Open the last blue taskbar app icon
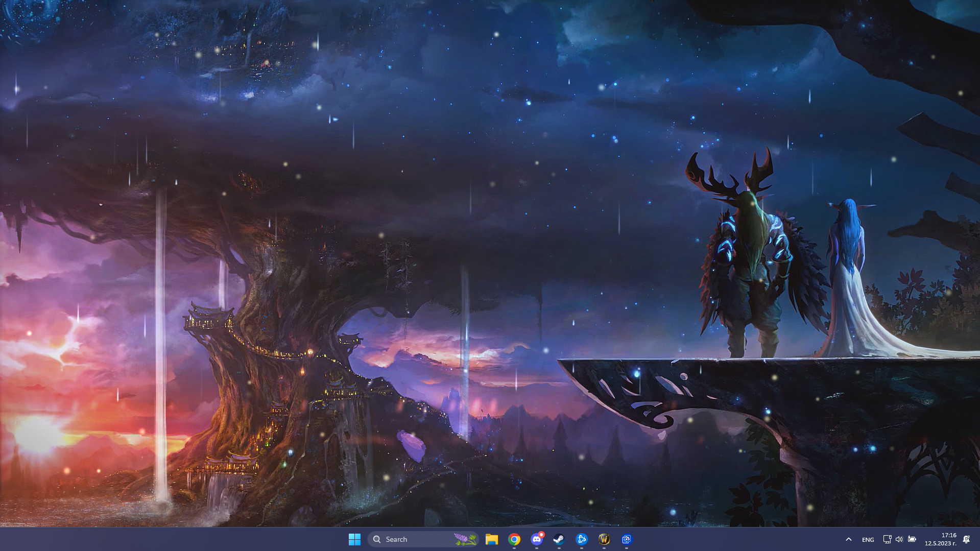The width and height of the screenshot is (980, 551). click(627, 539)
